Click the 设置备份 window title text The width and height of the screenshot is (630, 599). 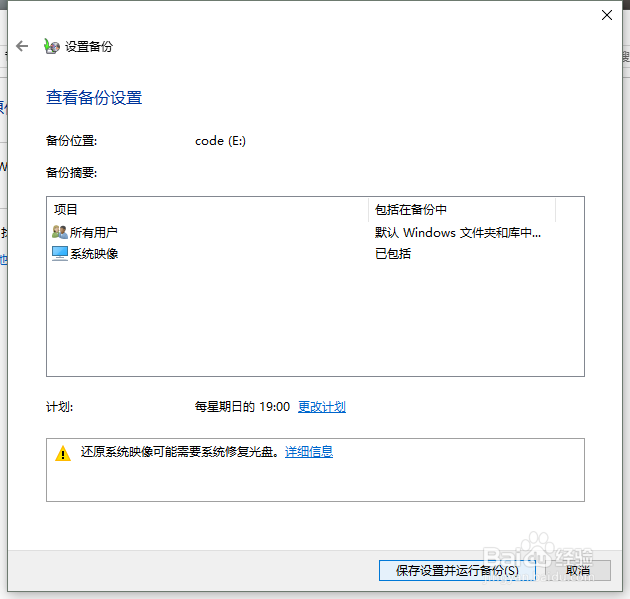[x=89, y=47]
